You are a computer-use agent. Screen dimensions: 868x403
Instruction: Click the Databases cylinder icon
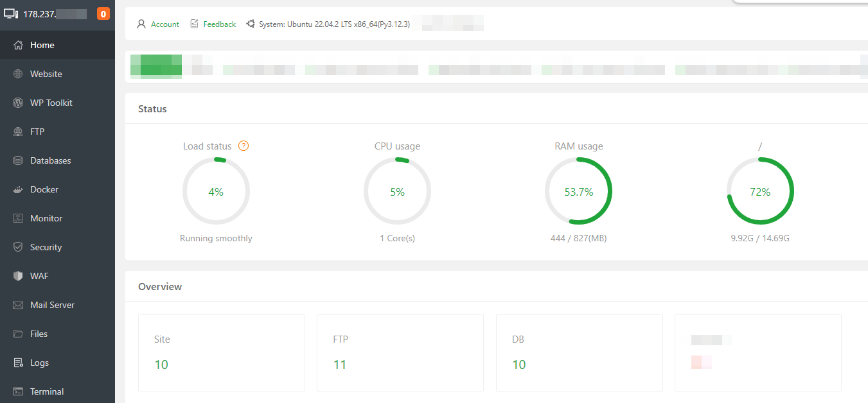pos(18,160)
